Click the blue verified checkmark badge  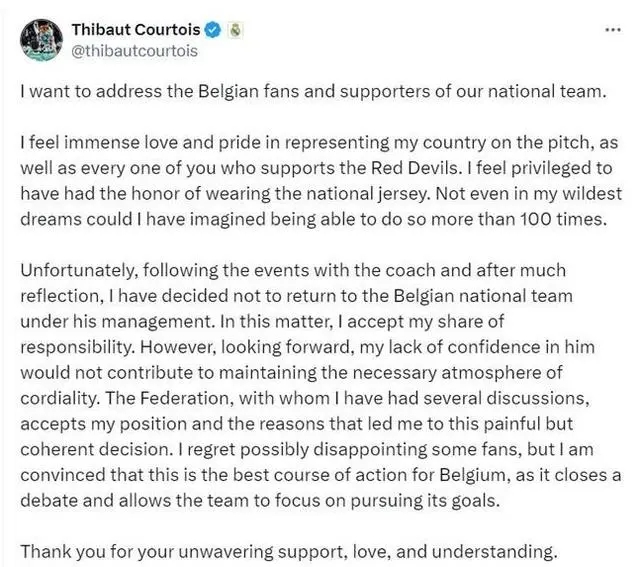pyautogui.click(x=217, y=30)
